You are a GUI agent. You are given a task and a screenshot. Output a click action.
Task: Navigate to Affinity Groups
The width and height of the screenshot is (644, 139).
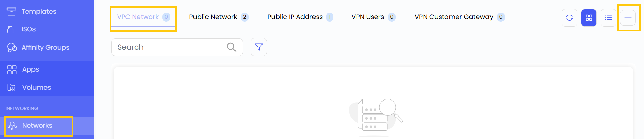(x=45, y=48)
